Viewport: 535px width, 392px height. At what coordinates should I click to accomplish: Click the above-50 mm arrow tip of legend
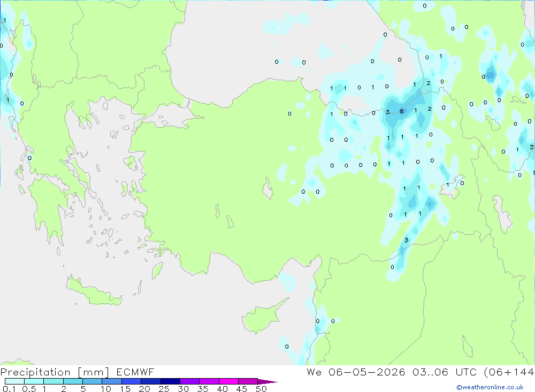[268, 381]
